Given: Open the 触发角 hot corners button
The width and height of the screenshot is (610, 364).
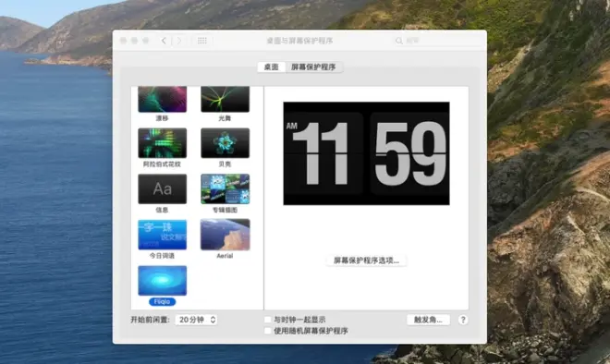Looking at the screenshot, I should coord(428,320).
